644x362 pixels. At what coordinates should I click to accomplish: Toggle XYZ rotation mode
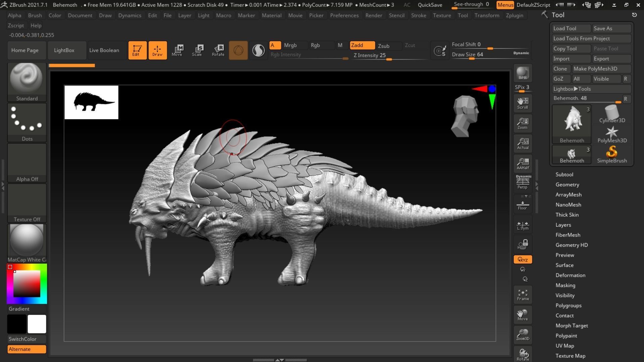(522, 260)
